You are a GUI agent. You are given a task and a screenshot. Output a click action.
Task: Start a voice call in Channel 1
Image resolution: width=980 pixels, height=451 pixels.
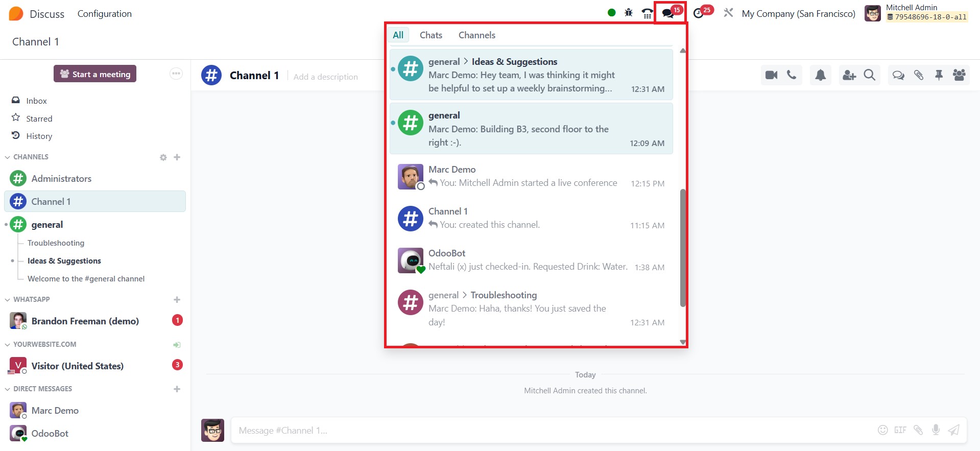(x=792, y=75)
